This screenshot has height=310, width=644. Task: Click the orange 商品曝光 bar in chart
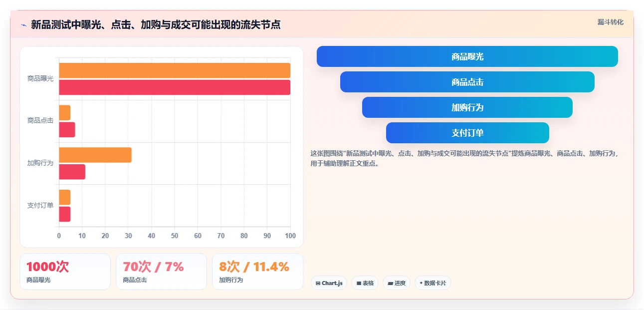click(175, 70)
